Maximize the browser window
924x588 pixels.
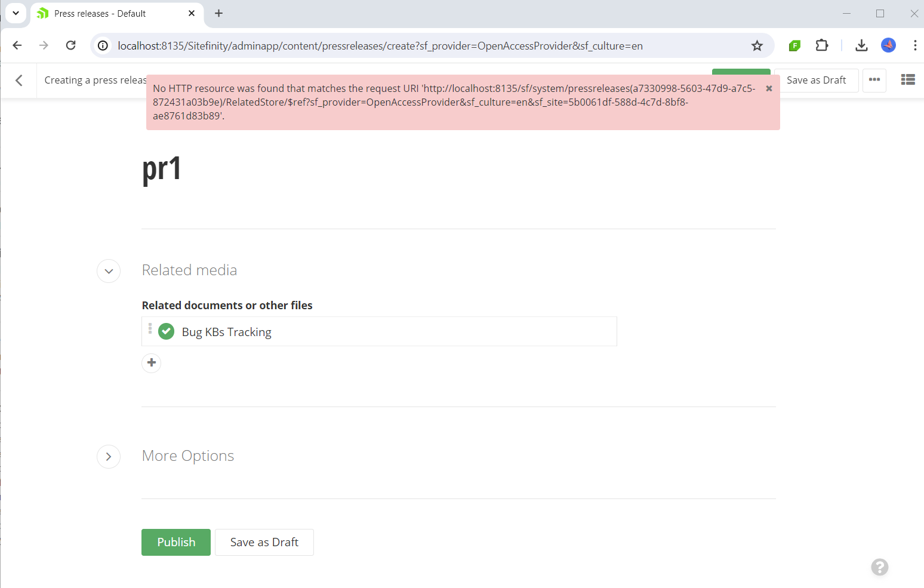pos(880,13)
